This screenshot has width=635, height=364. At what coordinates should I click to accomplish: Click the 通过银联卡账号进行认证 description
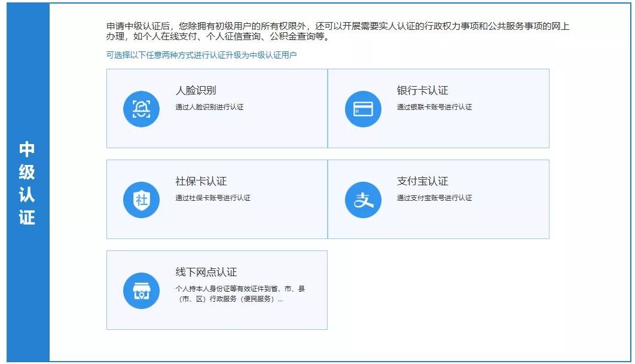click(x=434, y=108)
